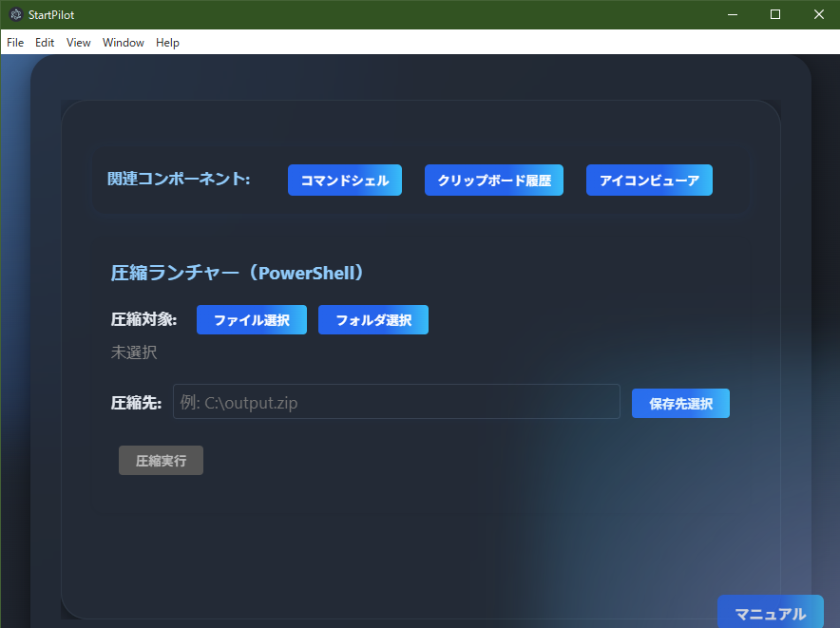Minimize the StartPilot window
Image resolution: width=840 pixels, height=628 pixels.
[x=732, y=14]
